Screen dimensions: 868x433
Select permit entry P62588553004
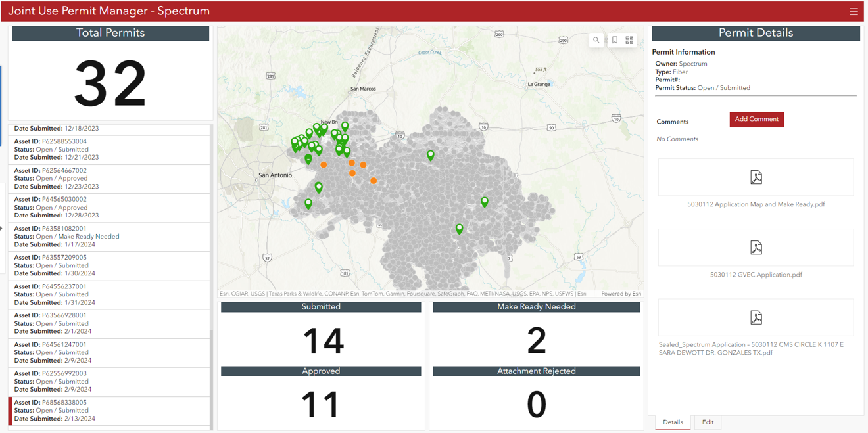pos(110,148)
